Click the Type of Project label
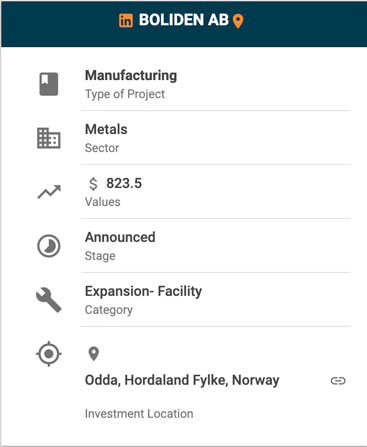 [x=125, y=94]
